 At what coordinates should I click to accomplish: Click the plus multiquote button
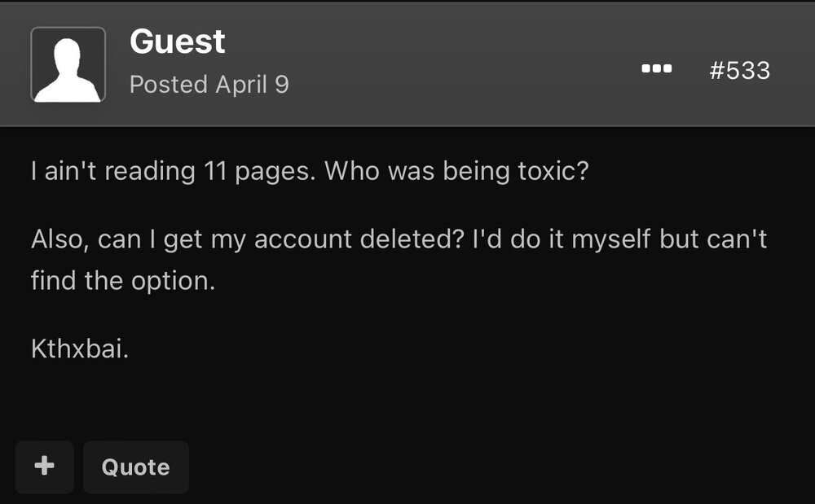(44, 467)
